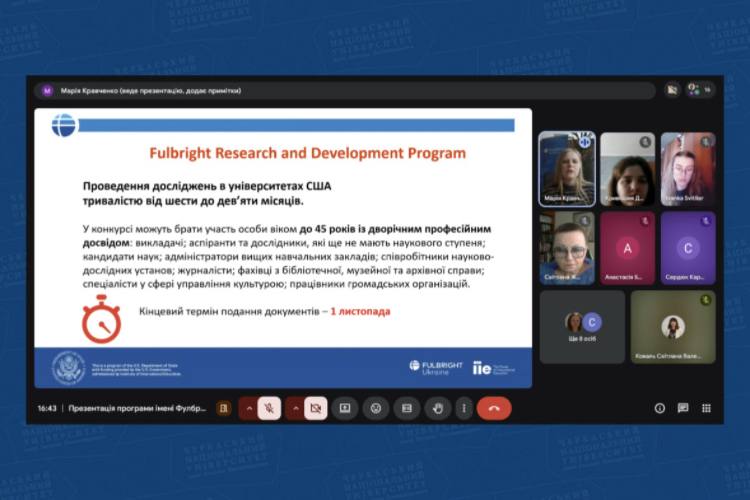Turn on the camera
Screen dimensions: 750x500
coord(316,408)
